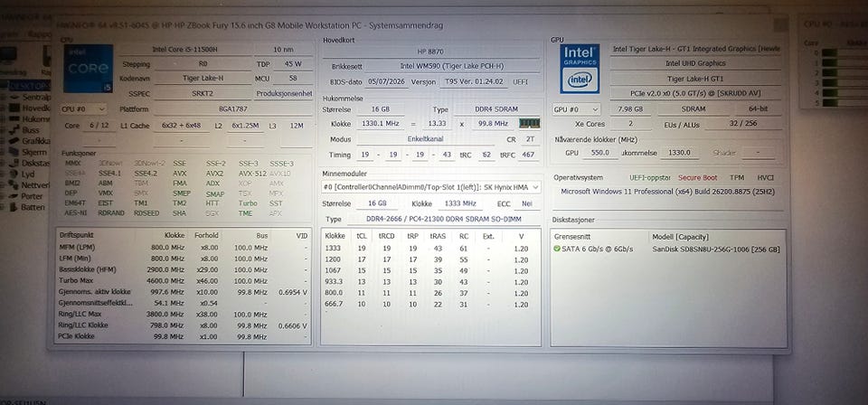Click the AVX2 feature label

(215, 174)
